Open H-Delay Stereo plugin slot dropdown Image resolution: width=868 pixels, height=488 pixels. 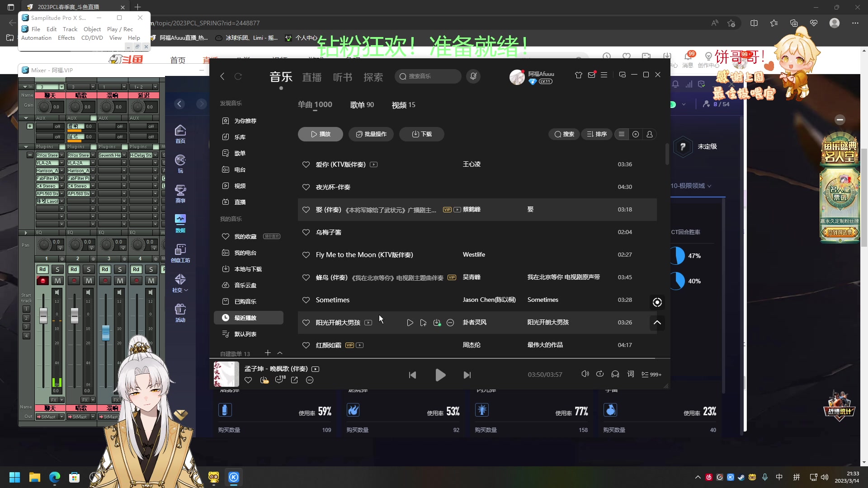click(156, 155)
